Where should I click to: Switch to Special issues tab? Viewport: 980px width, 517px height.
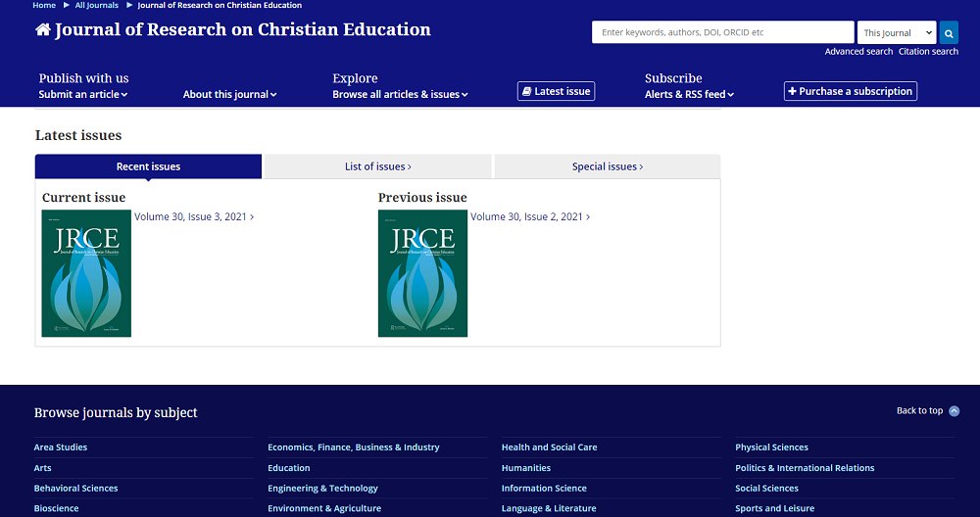607,166
